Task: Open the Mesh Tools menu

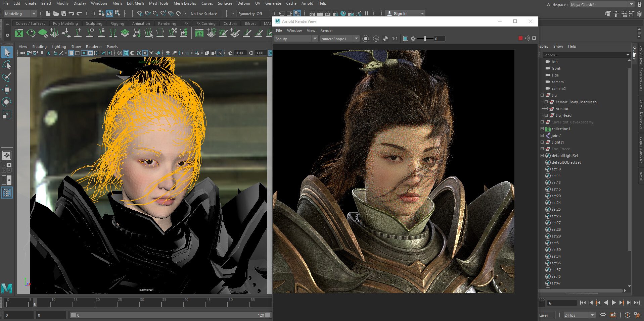Action: click(x=158, y=3)
